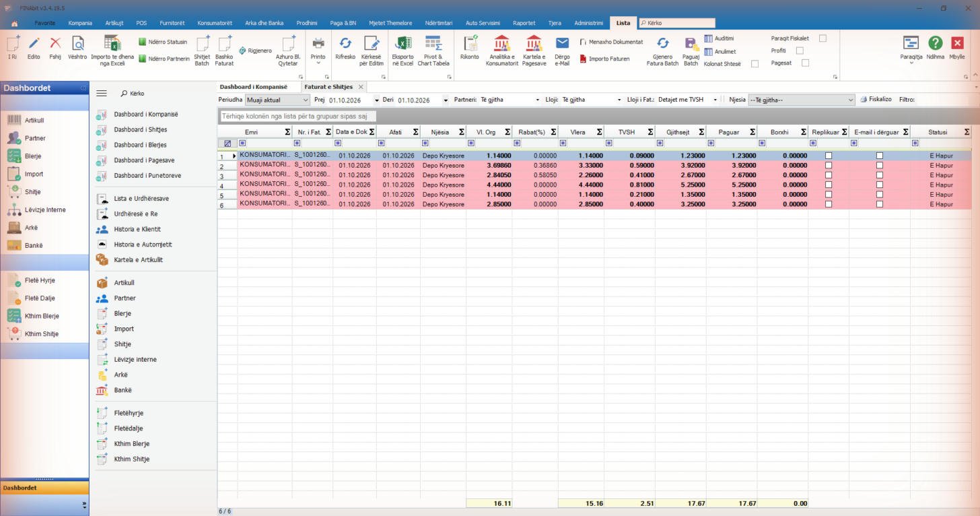Screen dimensions: 980x516
Task: Click the Rigjenero icon
Action: (255, 51)
